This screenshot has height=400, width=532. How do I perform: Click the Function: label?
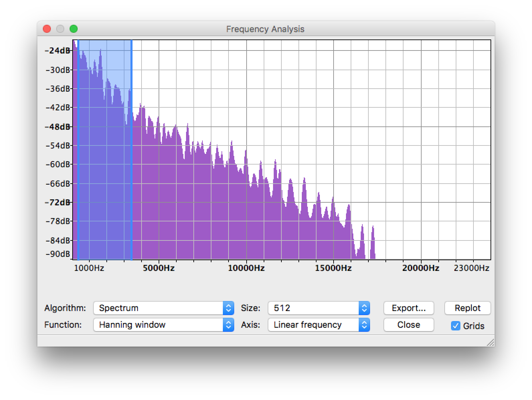pyautogui.click(x=63, y=325)
